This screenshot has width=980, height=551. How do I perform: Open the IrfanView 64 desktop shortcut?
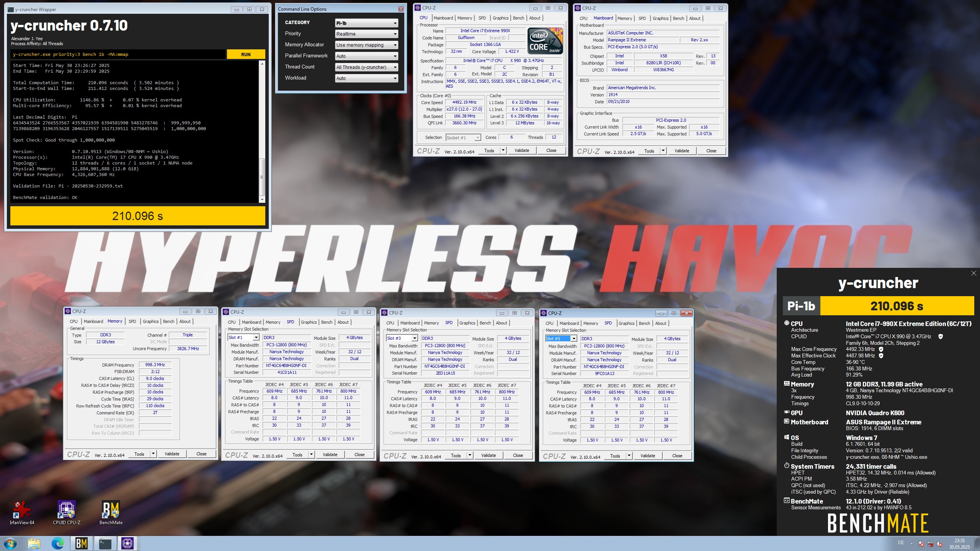(22, 512)
